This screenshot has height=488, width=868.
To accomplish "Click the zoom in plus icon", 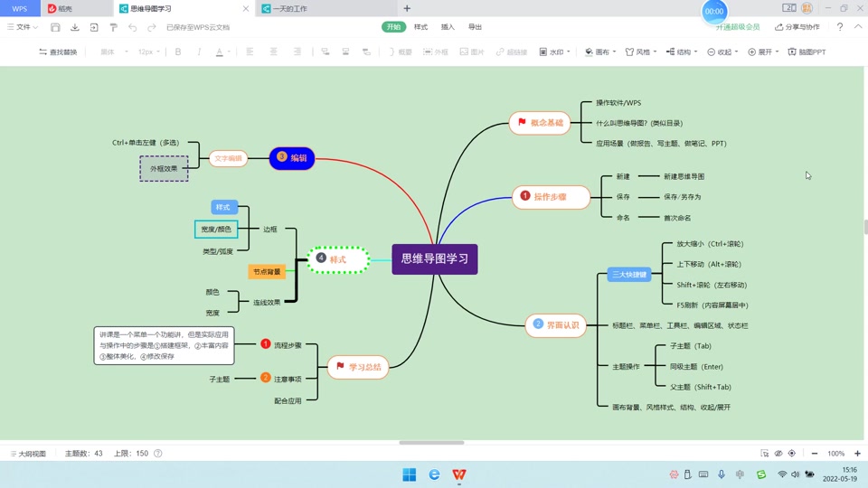I will [857, 453].
